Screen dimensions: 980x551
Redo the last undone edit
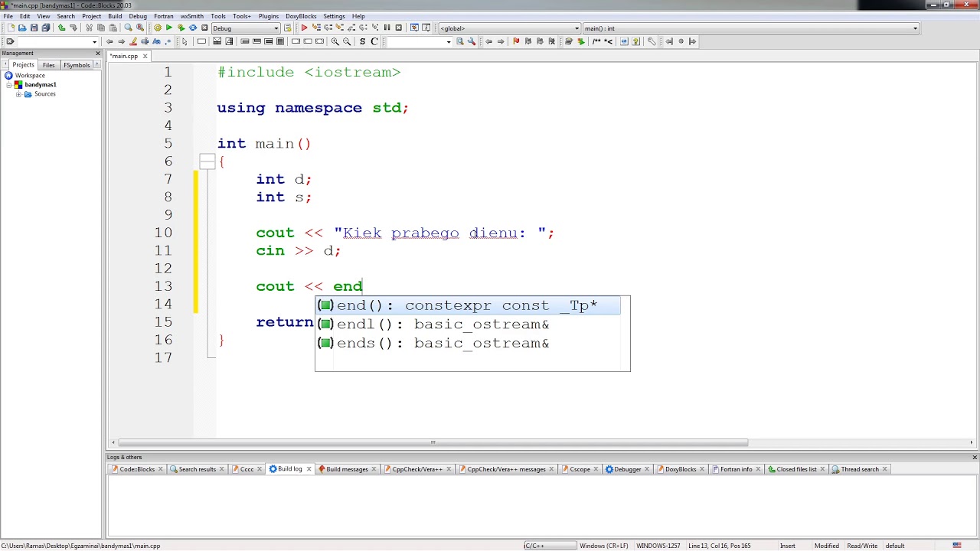[73, 28]
